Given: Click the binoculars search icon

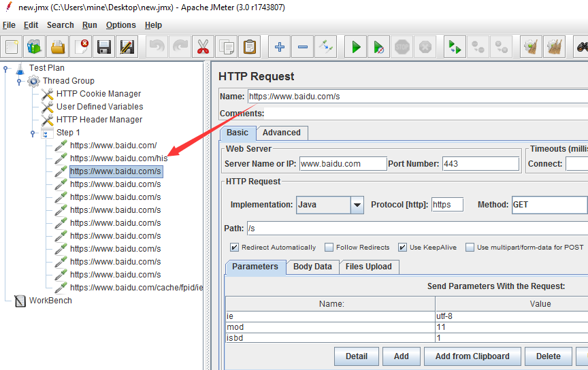Looking at the screenshot, I should [582, 47].
